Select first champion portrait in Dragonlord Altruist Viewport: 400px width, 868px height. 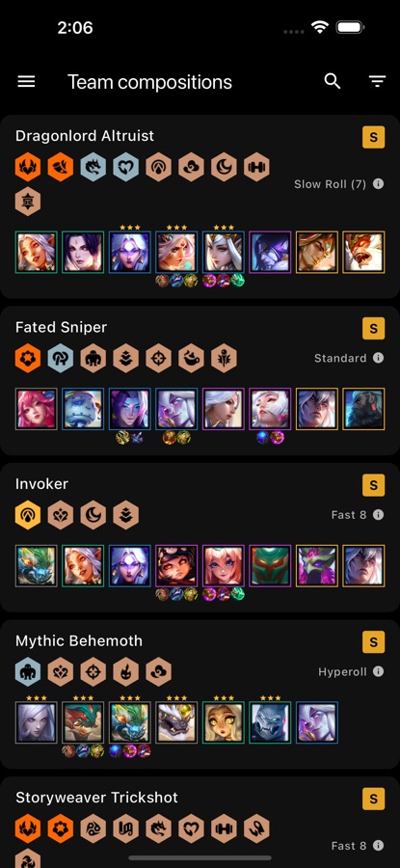tap(36, 253)
